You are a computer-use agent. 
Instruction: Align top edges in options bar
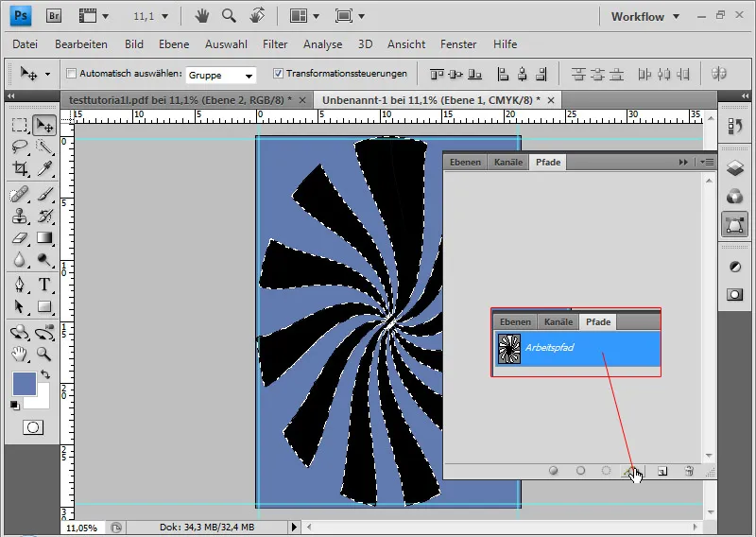tap(437, 74)
